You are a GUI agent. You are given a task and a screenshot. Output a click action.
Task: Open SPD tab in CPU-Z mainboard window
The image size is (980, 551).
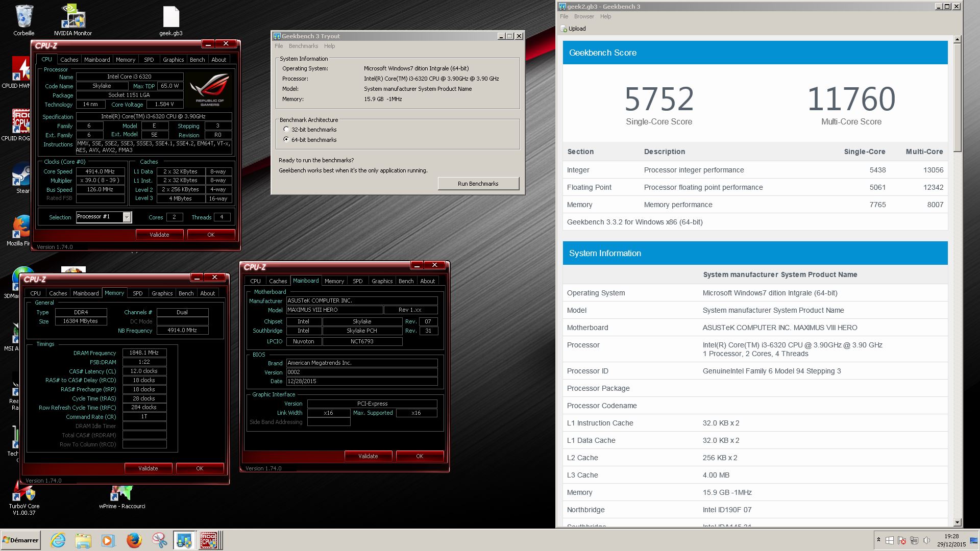(x=358, y=281)
